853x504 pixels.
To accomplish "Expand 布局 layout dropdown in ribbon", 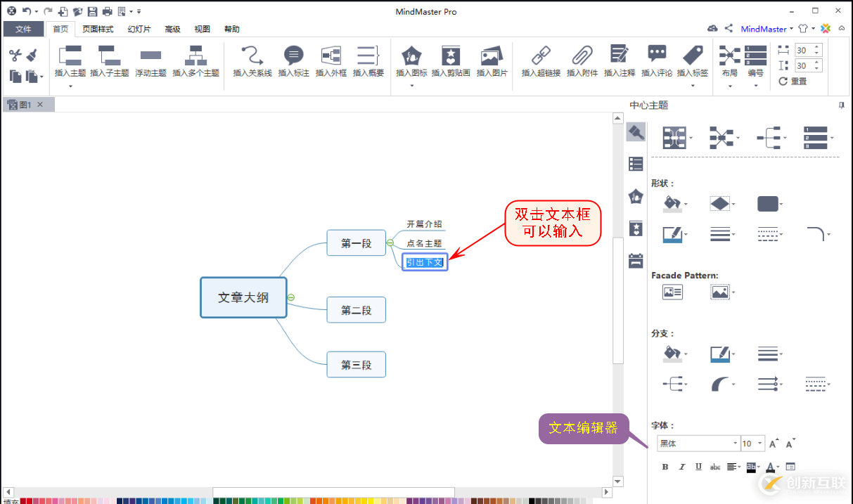I will click(x=730, y=86).
